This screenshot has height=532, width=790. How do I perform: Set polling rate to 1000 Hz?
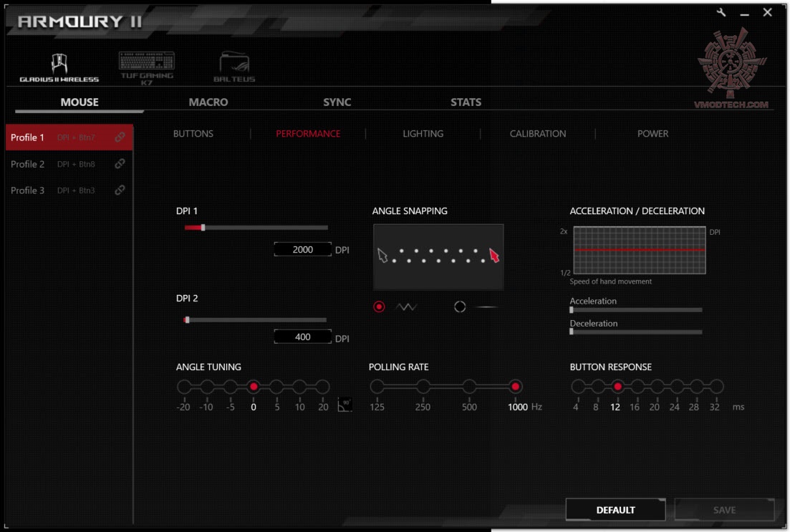(x=515, y=387)
